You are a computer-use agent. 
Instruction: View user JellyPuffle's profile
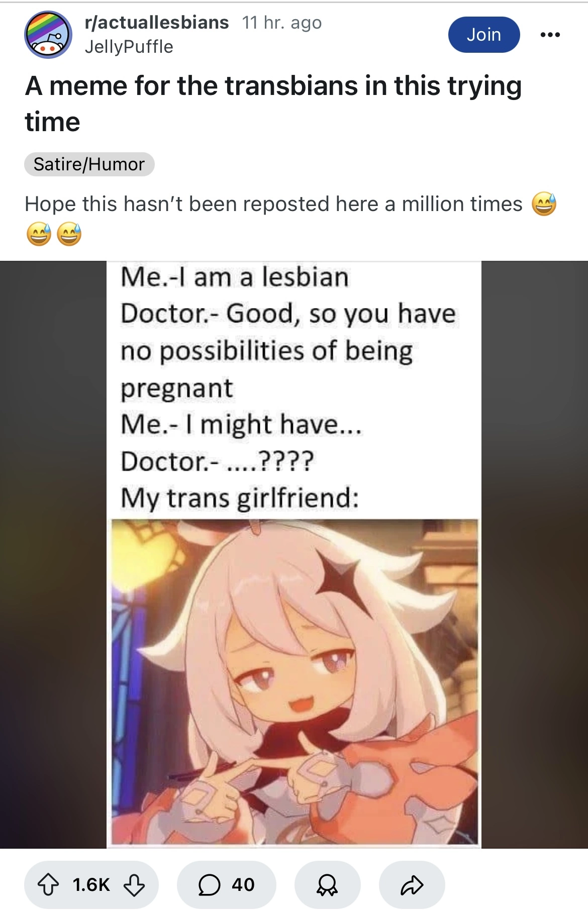129,47
